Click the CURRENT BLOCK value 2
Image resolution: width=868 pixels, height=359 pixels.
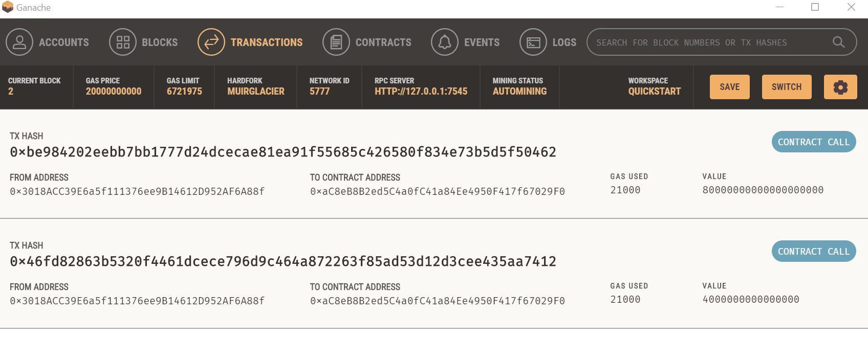click(11, 92)
